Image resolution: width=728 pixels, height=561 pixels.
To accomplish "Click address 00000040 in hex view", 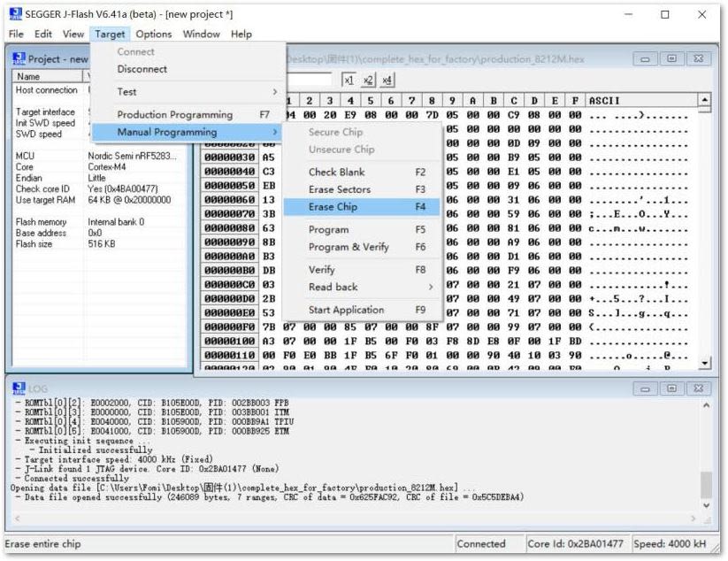I will coord(230,172).
